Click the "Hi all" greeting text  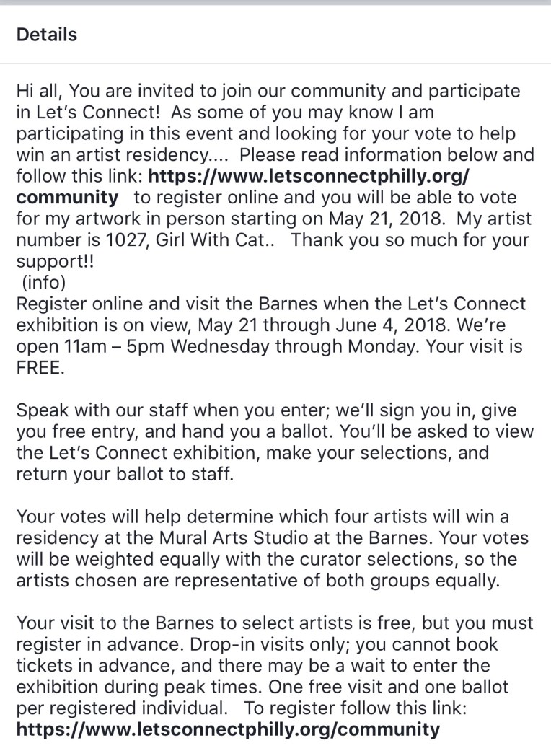pyautogui.click(x=40, y=92)
